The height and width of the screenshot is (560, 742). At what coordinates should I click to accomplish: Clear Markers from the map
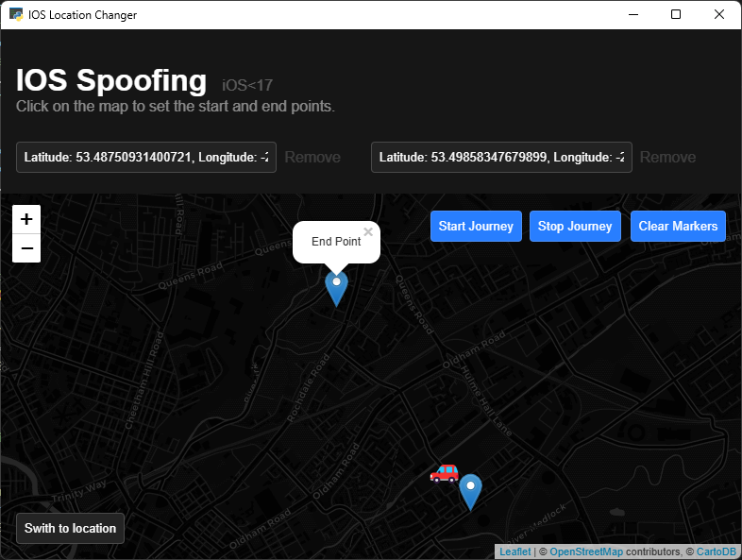[678, 227]
